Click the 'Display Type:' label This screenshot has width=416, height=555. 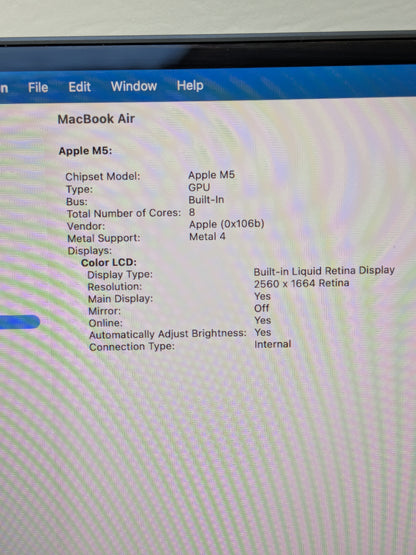pos(120,275)
